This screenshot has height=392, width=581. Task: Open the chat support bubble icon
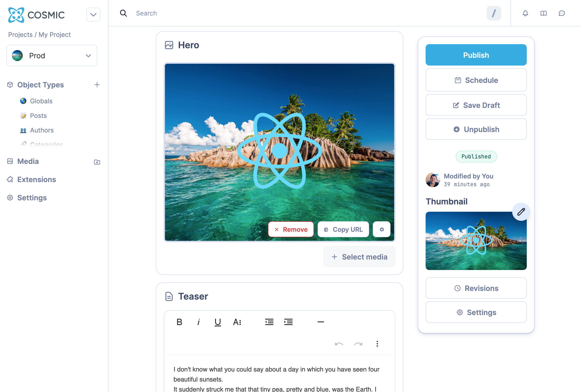(x=562, y=13)
